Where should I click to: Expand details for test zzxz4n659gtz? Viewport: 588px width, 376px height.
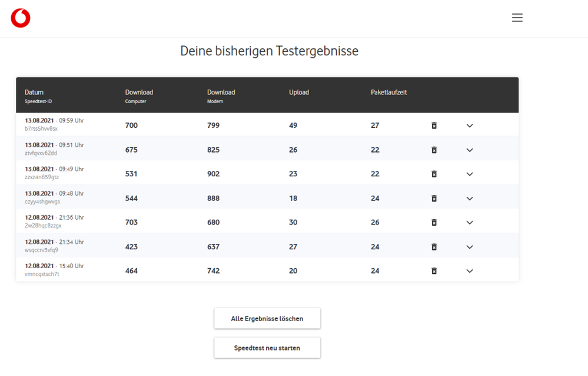[470, 174]
